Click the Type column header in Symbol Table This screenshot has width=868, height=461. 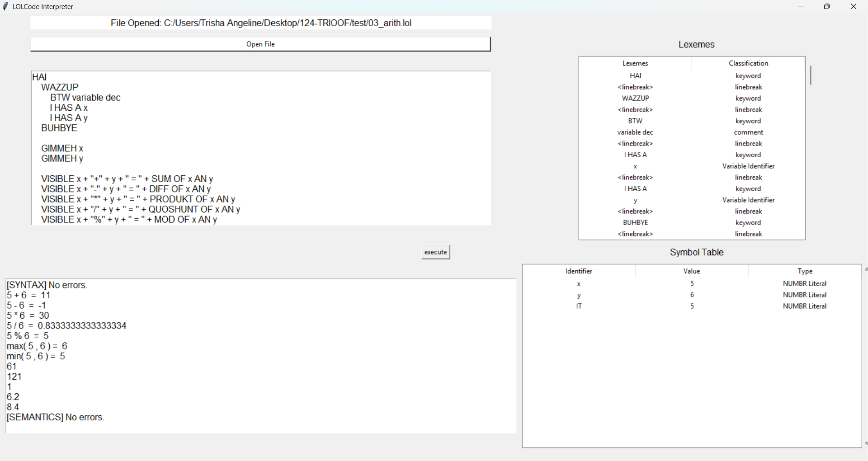pos(805,271)
